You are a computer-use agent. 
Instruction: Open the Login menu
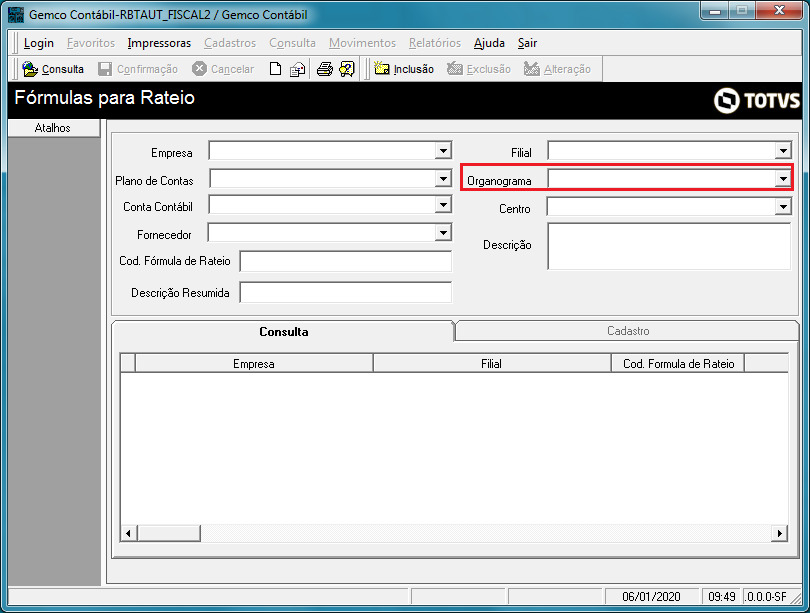click(39, 43)
